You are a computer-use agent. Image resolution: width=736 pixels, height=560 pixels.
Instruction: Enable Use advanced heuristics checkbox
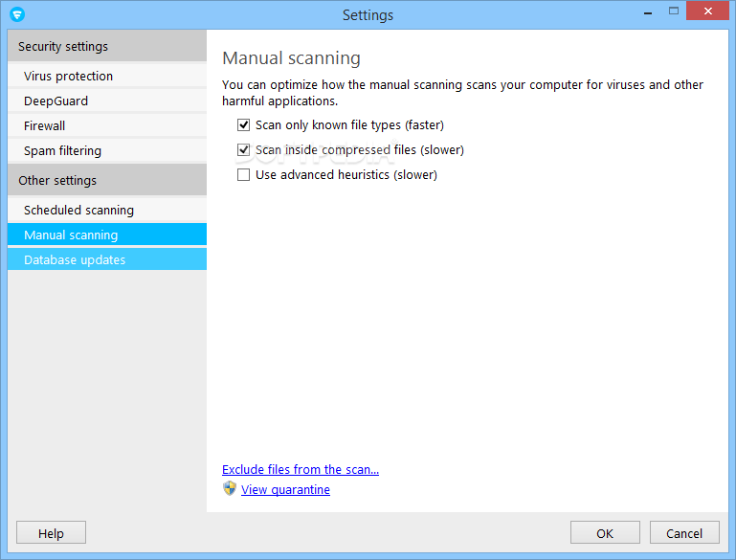tap(243, 174)
